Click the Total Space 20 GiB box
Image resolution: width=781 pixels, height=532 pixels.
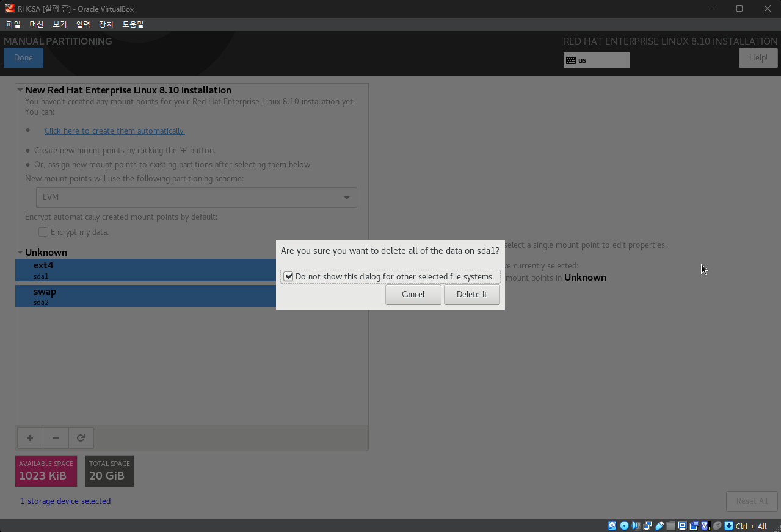(109, 471)
